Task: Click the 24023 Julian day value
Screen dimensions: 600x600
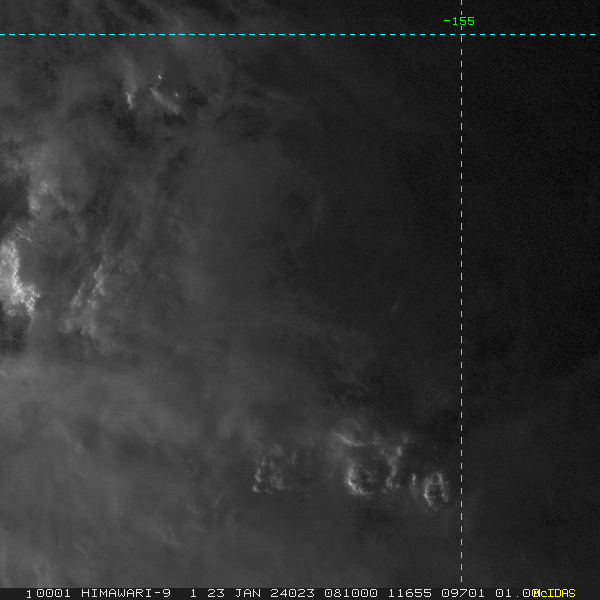Action: 292,593
